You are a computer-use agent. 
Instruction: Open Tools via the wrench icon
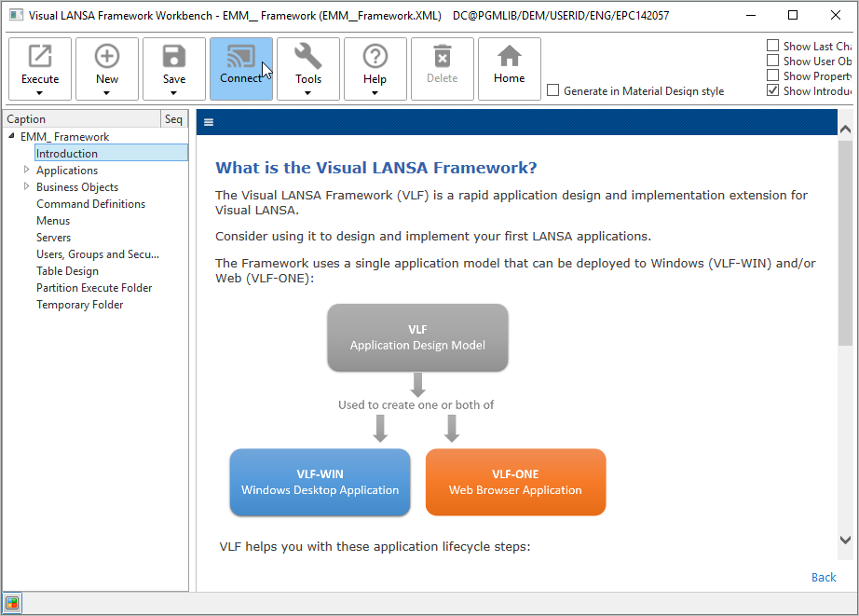(x=307, y=56)
